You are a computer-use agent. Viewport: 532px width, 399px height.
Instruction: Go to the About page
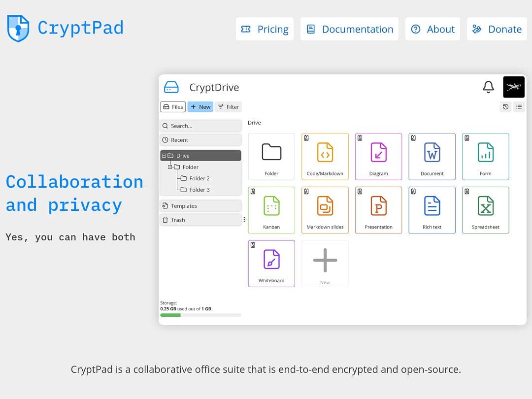[432, 29]
